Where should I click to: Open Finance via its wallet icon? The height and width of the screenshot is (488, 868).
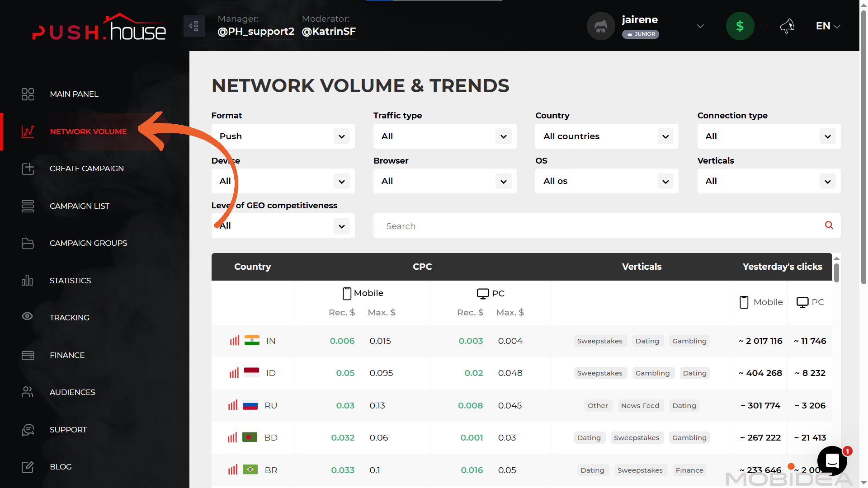click(x=28, y=355)
